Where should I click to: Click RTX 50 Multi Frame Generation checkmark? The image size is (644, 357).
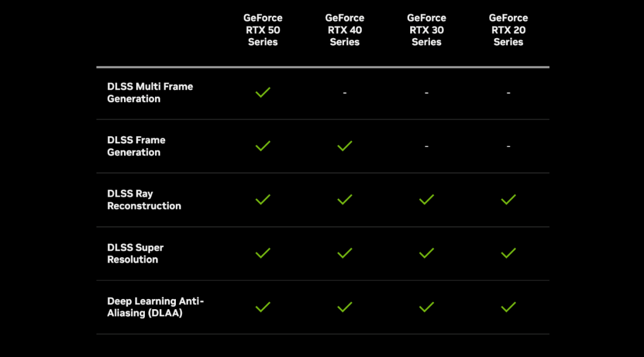click(x=263, y=93)
